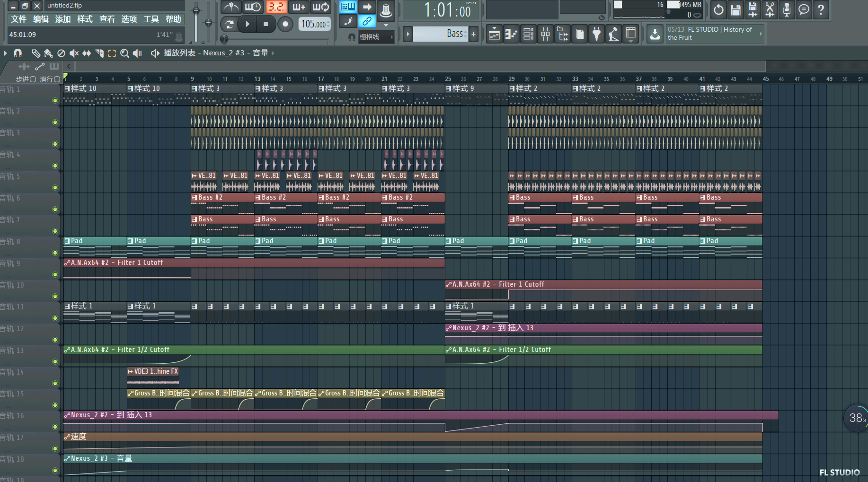Click the download content library icon

pos(655,34)
